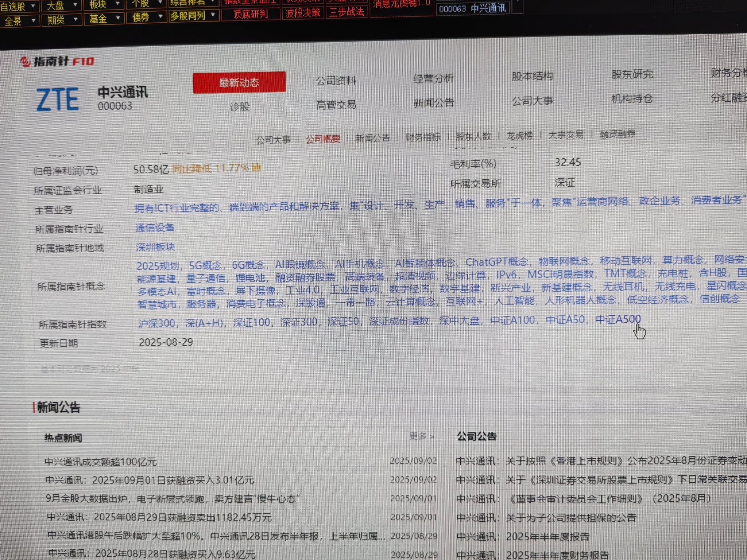Click the 沪深300 index link
The height and width of the screenshot is (560, 747).
(x=156, y=323)
